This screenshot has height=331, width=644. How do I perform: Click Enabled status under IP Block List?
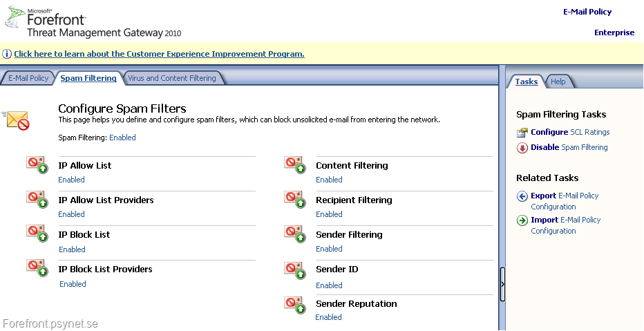tap(72, 249)
